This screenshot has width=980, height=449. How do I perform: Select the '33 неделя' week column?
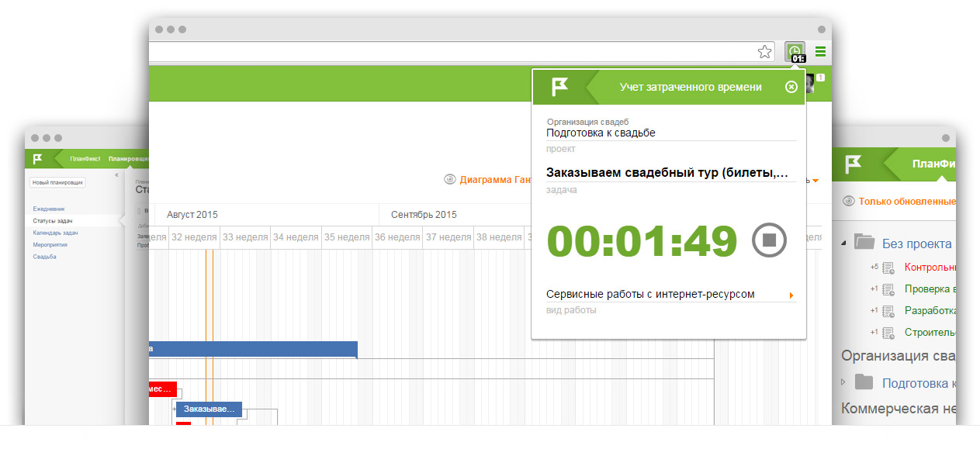pos(245,237)
